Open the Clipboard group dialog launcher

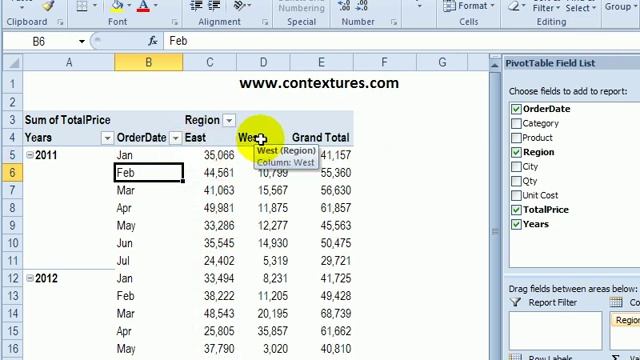coord(60,22)
